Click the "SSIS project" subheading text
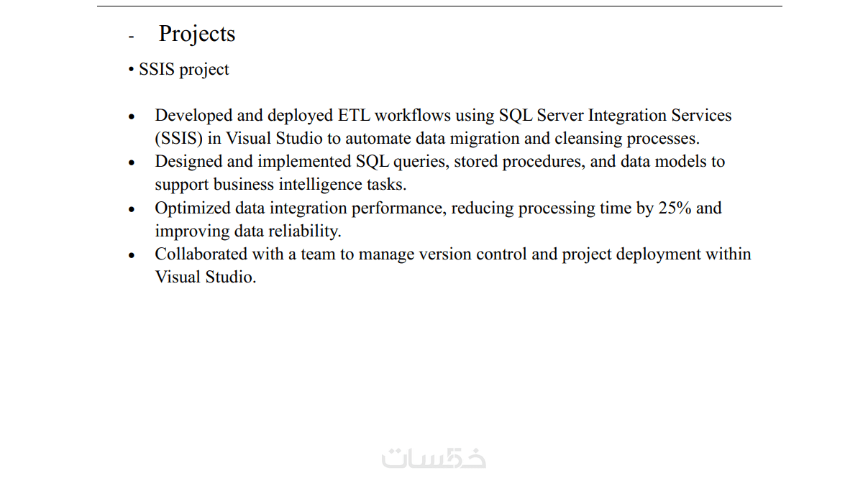 184,70
